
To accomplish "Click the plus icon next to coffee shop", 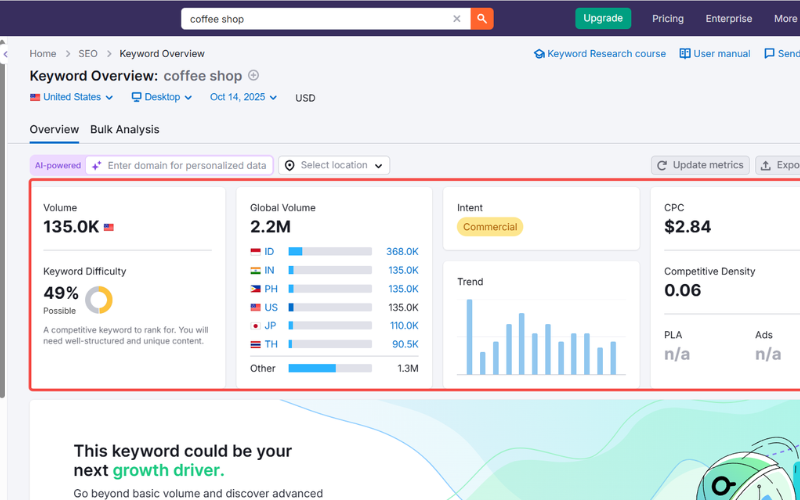I will [253, 76].
